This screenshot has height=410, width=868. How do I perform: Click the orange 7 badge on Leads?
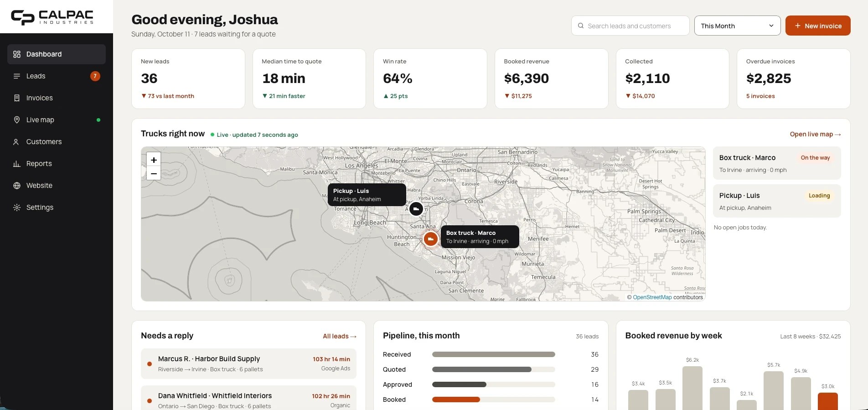95,76
